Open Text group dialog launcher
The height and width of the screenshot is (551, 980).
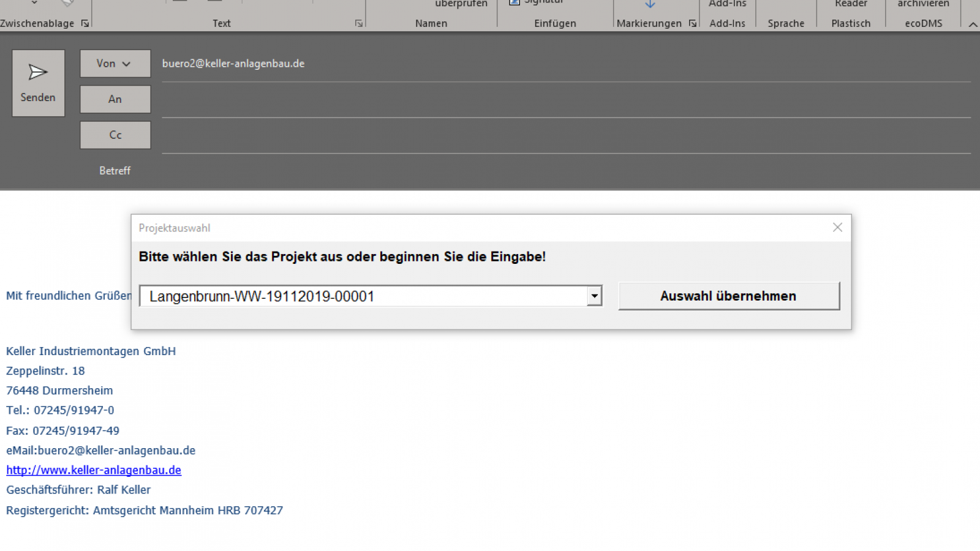click(x=359, y=24)
